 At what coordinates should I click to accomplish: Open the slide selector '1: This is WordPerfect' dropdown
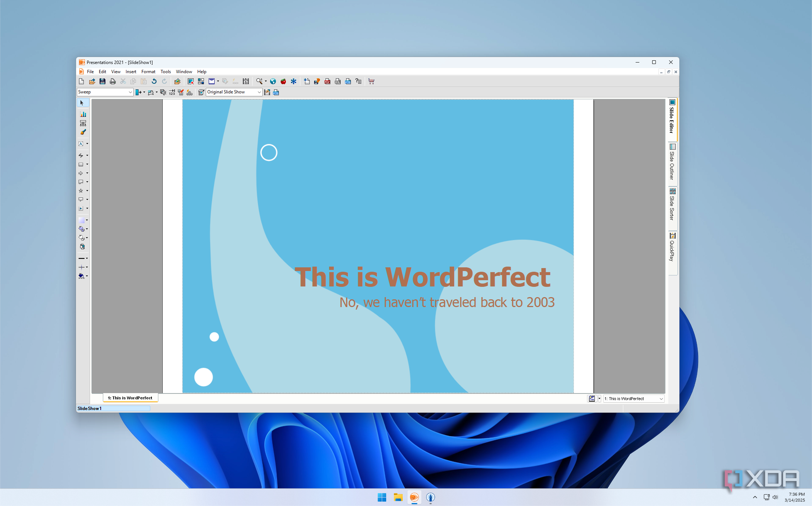click(634, 399)
